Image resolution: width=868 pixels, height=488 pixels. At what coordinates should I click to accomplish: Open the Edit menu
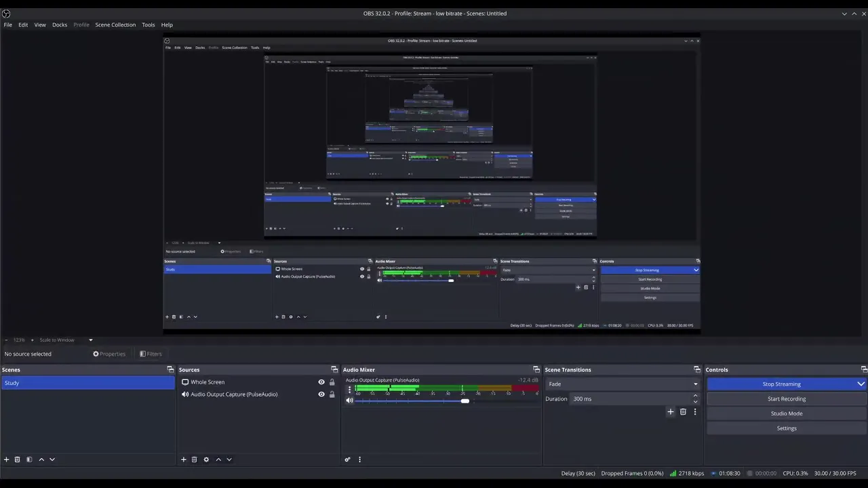tap(23, 24)
